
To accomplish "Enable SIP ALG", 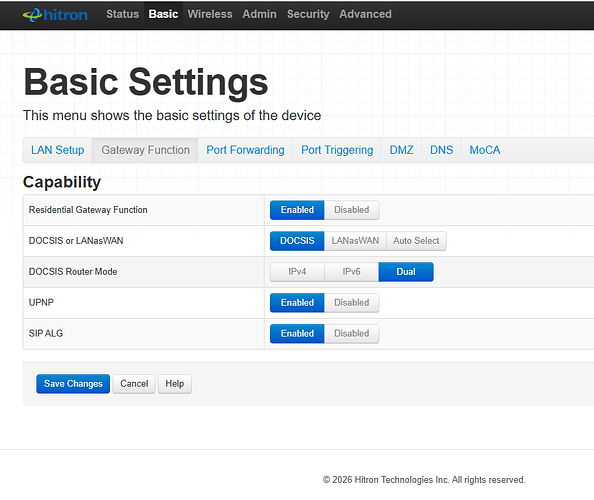I will click(297, 334).
